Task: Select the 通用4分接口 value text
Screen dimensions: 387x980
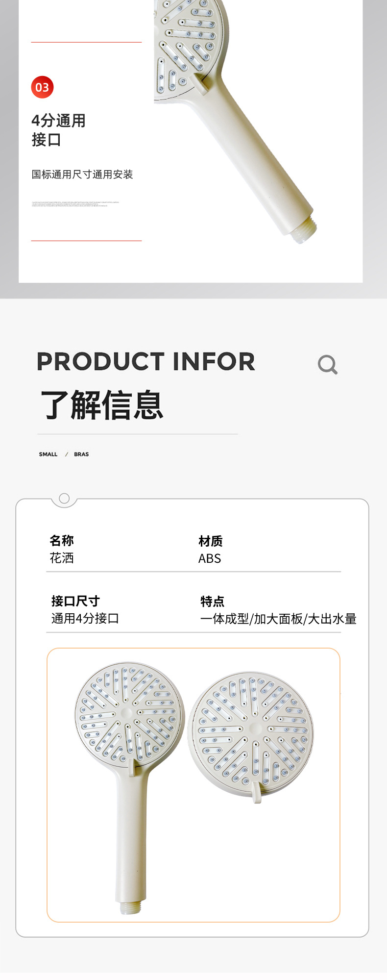Action: tap(85, 618)
